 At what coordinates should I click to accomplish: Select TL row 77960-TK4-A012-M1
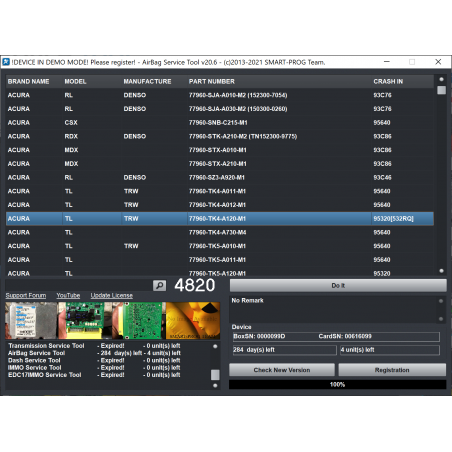[x=220, y=205]
